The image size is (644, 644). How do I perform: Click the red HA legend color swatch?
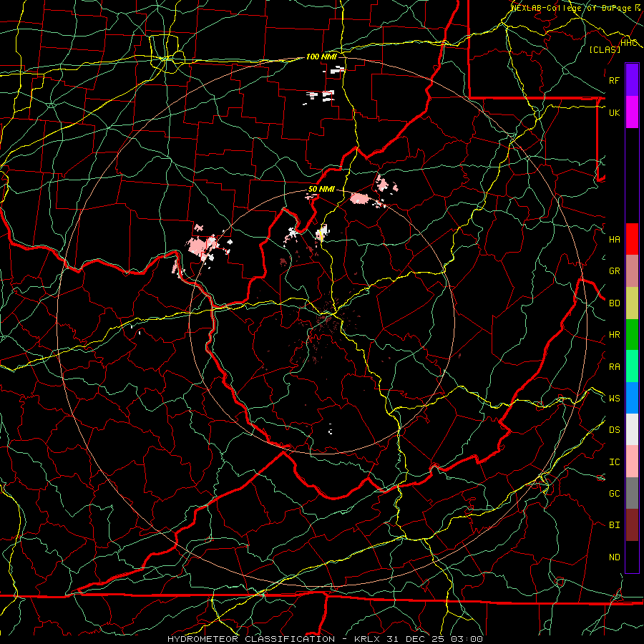tap(632, 239)
